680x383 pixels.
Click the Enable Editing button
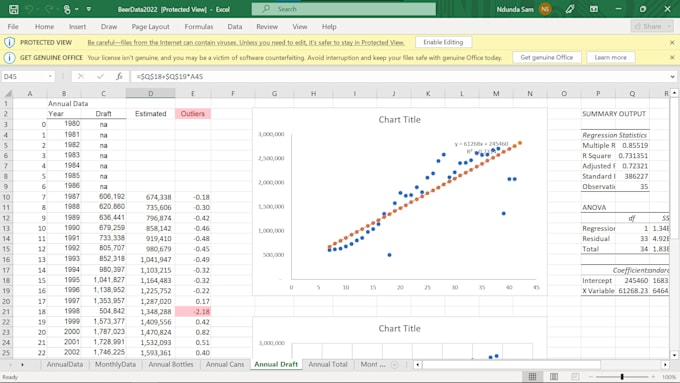click(443, 43)
